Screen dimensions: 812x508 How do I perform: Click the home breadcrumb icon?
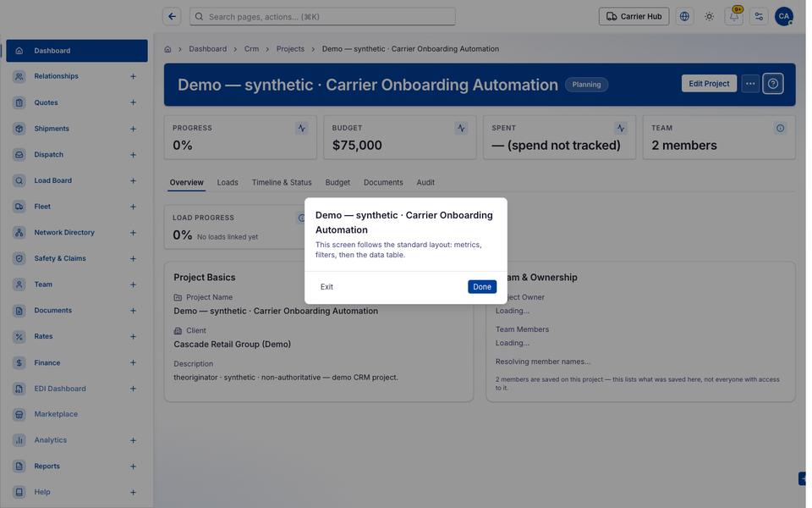167,49
